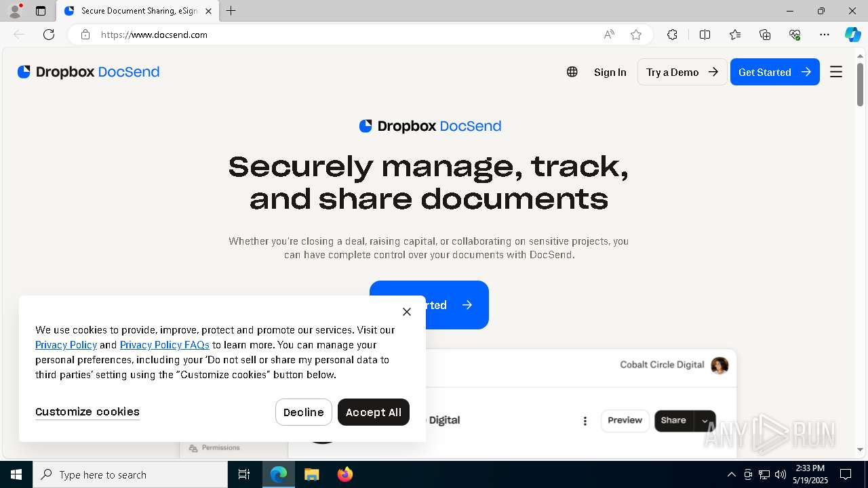Open Browser essentials icon
Image resolution: width=868 pixels, height=488 pixels.
[x=795, y=35]
